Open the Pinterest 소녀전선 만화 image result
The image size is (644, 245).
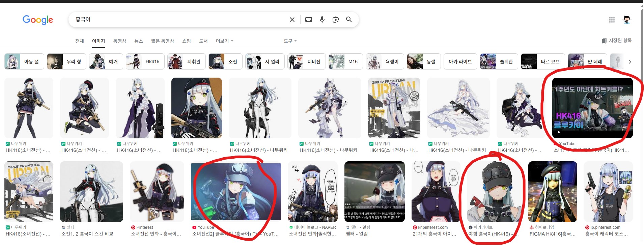click(x=157, y=192)
